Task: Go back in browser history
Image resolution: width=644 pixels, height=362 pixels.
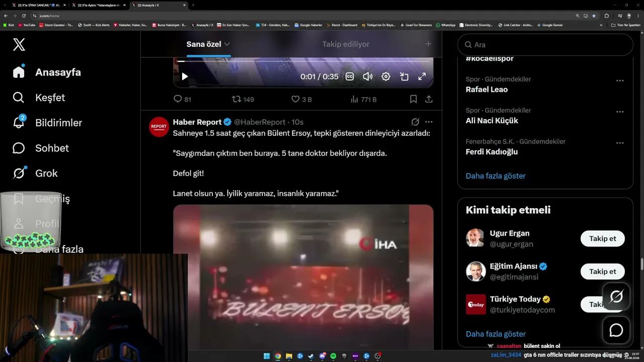Action: pyautogui.click(x=6, y=16)
